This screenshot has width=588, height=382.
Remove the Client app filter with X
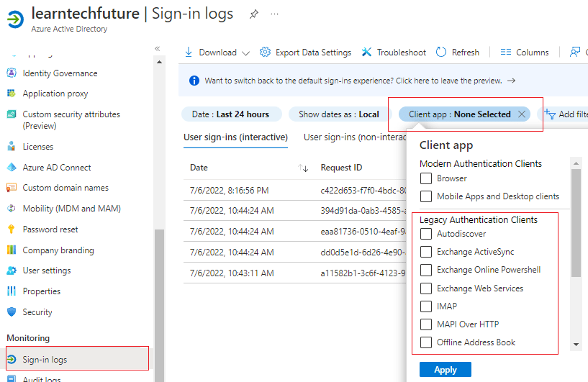[x=522, y=114]
